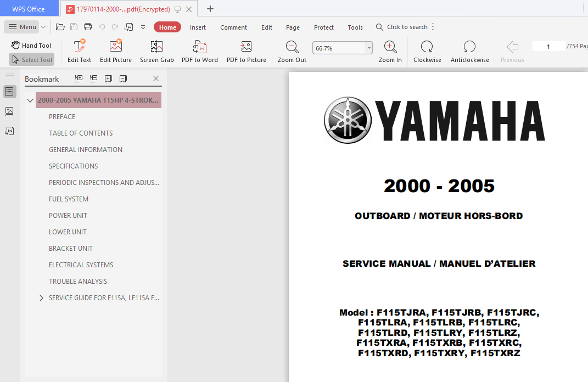This screenshot has height=382, width=588.
Task: Go to the BRACKET UNIT bookmark
Action: click(x=70, y=249)
